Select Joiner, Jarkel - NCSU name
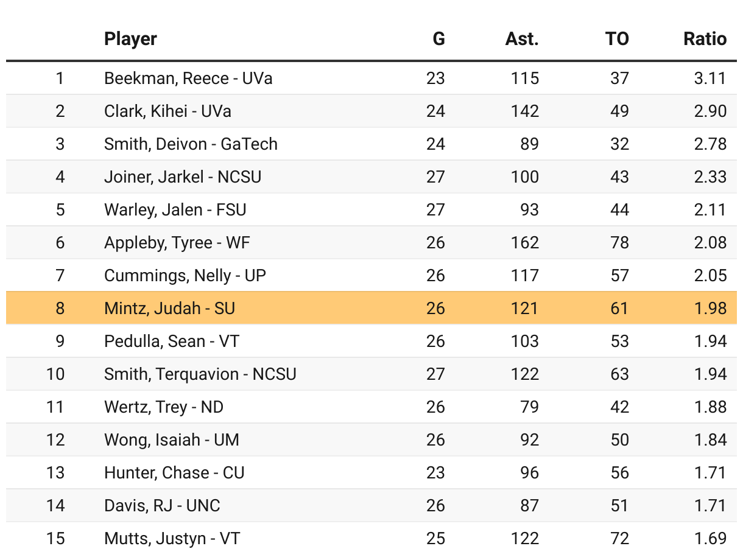 tap(183, 177)
